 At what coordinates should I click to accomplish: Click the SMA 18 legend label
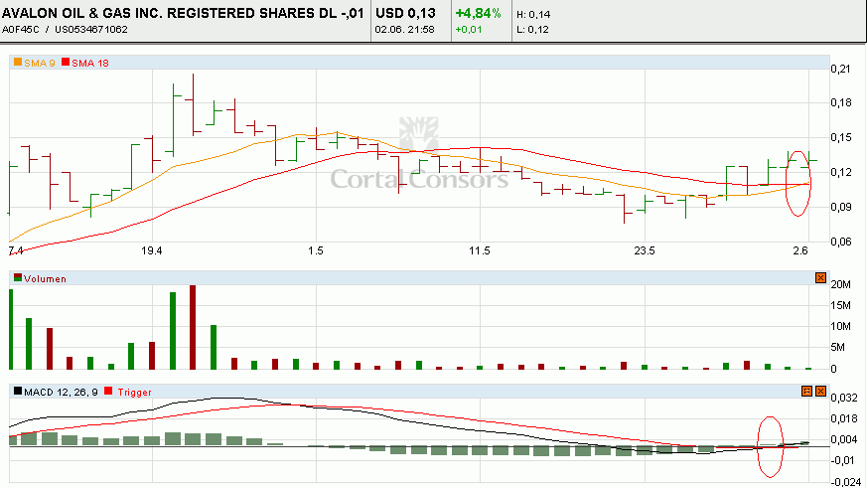coord(90,63)
